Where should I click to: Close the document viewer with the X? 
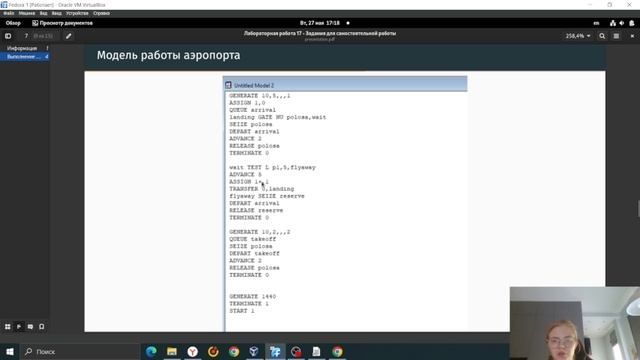click(x=632, y=36)
